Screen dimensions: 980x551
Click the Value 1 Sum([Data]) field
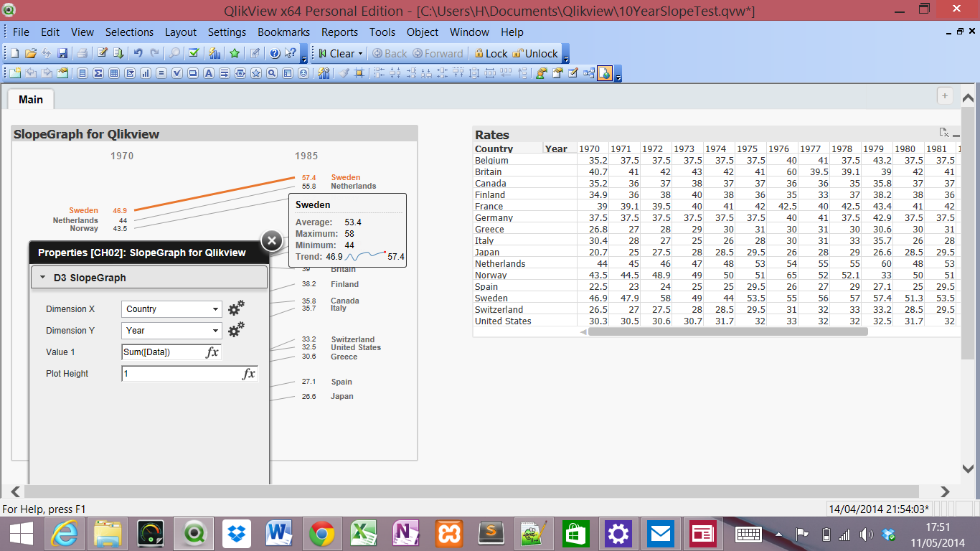pos(164,352)
